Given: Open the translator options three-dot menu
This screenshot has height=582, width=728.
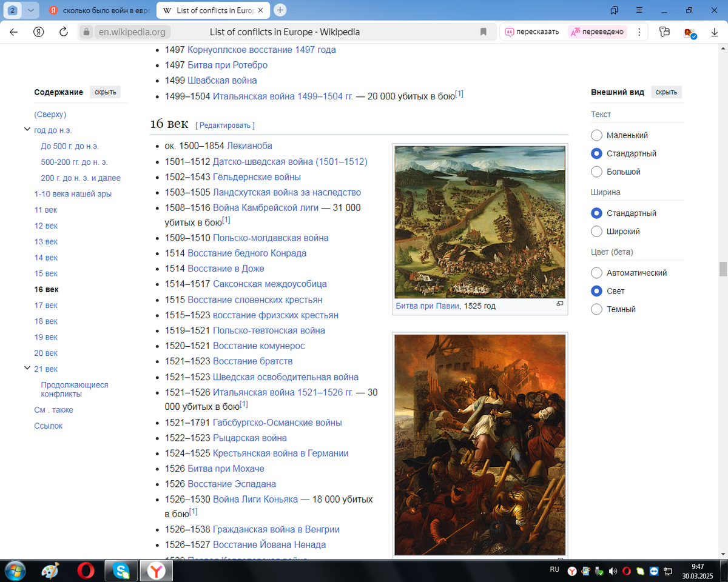Looking at the screenshot, I should (639, 32).
